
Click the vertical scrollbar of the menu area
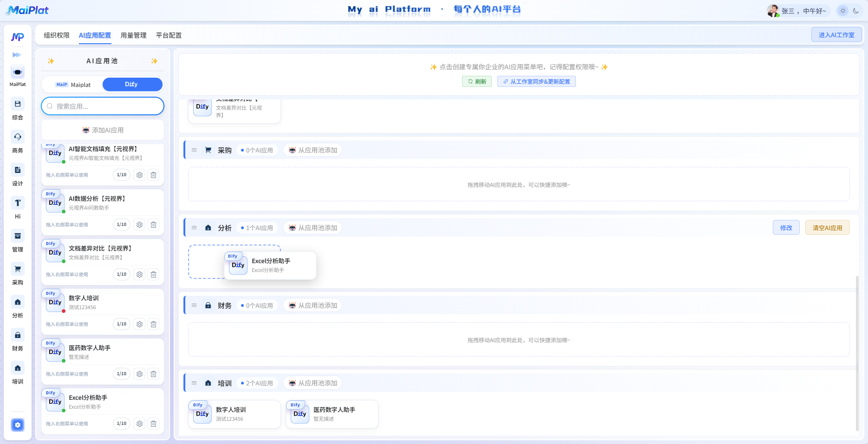[x=857, y=353]
